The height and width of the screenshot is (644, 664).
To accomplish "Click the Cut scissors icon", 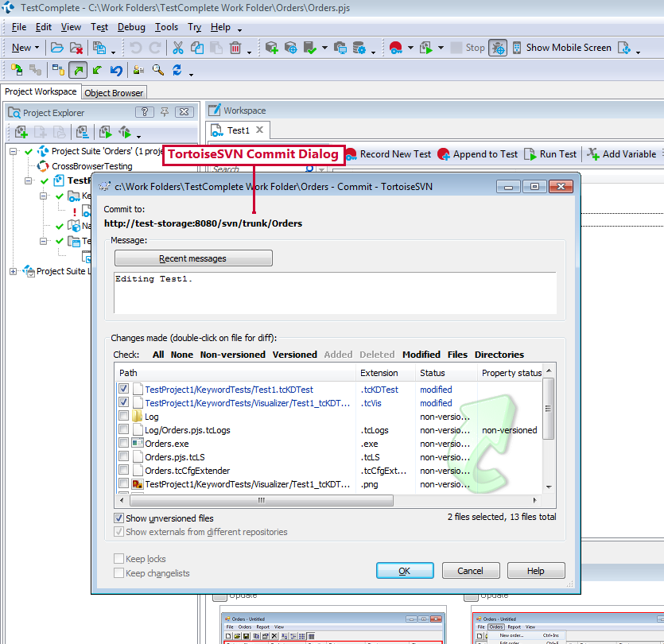I will click(x=178, y=48).
